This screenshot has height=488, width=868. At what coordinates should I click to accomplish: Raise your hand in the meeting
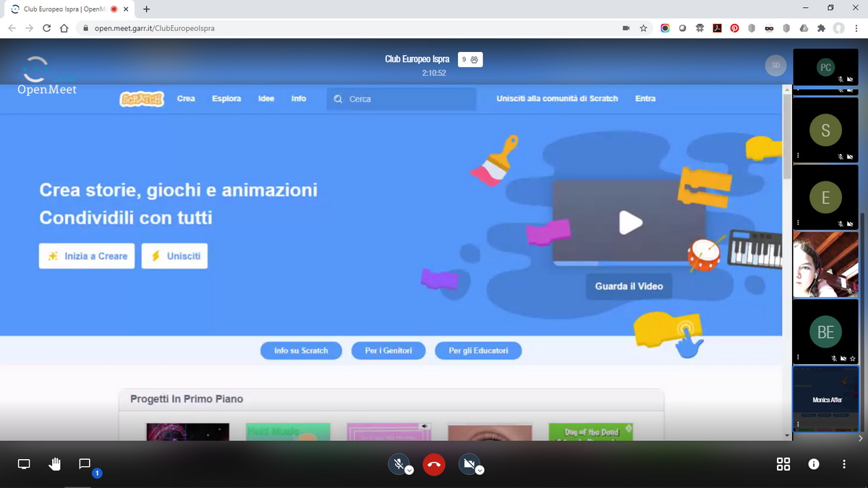point(54,464)
